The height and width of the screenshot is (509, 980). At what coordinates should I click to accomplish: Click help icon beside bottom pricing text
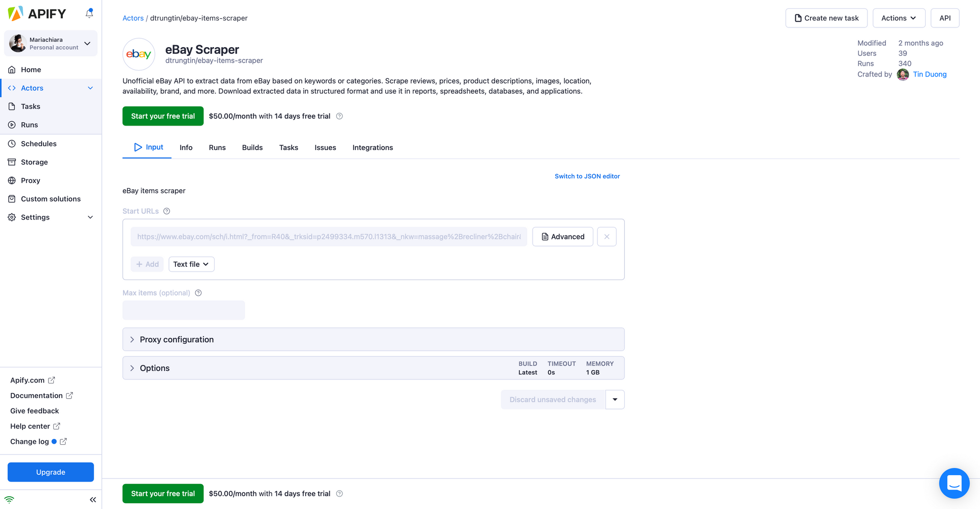(340, 494)
